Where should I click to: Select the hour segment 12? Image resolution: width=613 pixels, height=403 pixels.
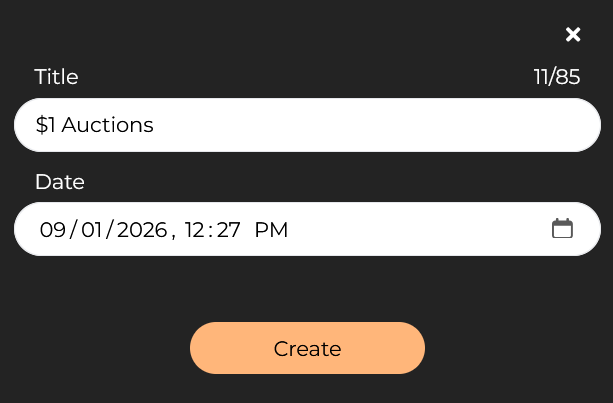click(194, 229)
